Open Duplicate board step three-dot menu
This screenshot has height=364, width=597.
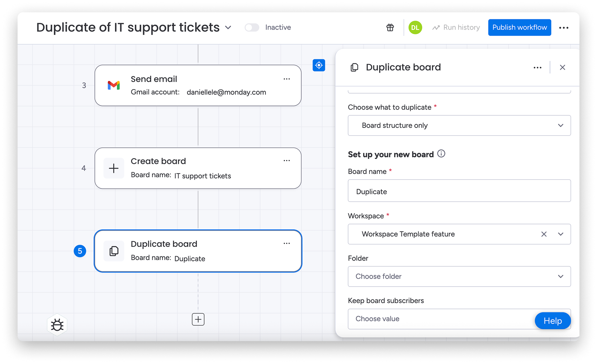(x=287, y=243)
